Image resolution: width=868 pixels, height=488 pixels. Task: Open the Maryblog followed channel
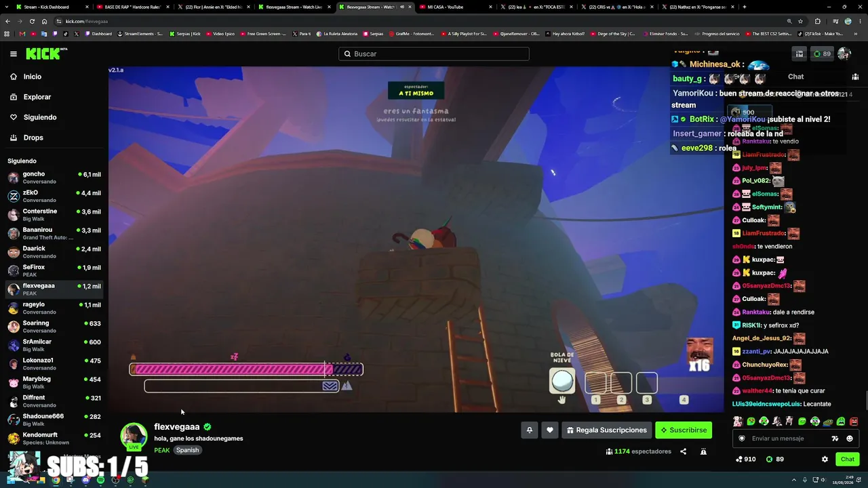click(54, 383)
